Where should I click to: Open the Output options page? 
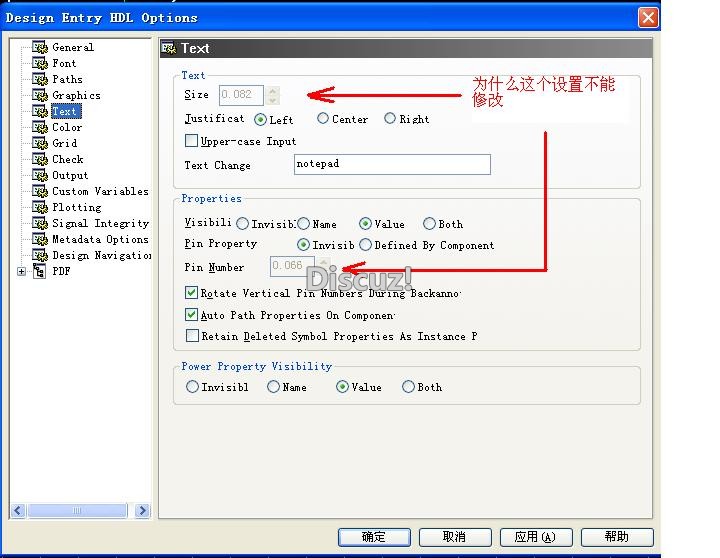[70, 175]
